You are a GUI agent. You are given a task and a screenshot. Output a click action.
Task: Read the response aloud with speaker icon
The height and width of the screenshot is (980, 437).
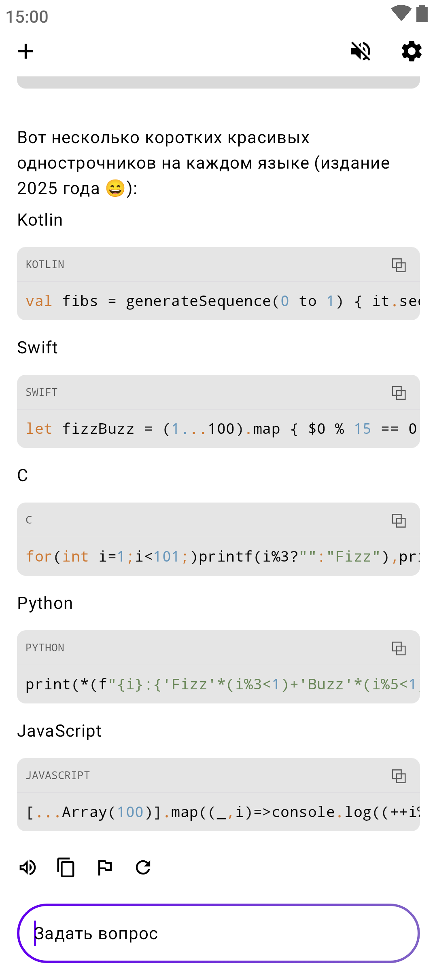(x=28, y=867)
